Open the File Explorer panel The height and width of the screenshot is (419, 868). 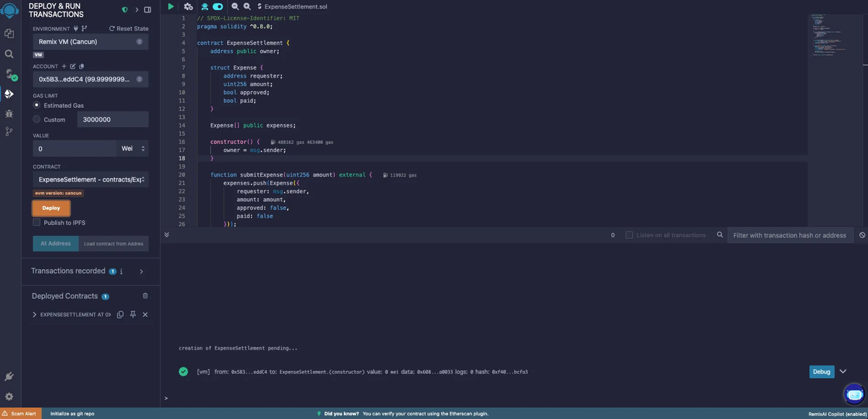point(9,33)
